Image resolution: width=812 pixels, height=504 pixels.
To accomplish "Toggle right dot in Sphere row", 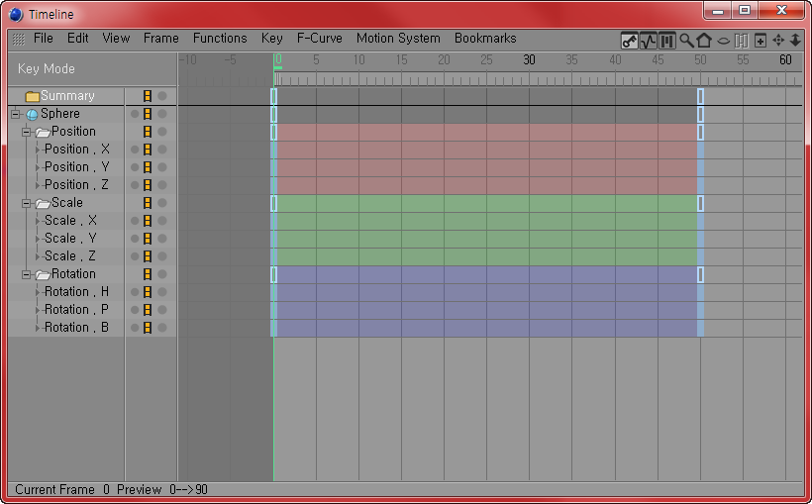I will click(x=162, y=114).
